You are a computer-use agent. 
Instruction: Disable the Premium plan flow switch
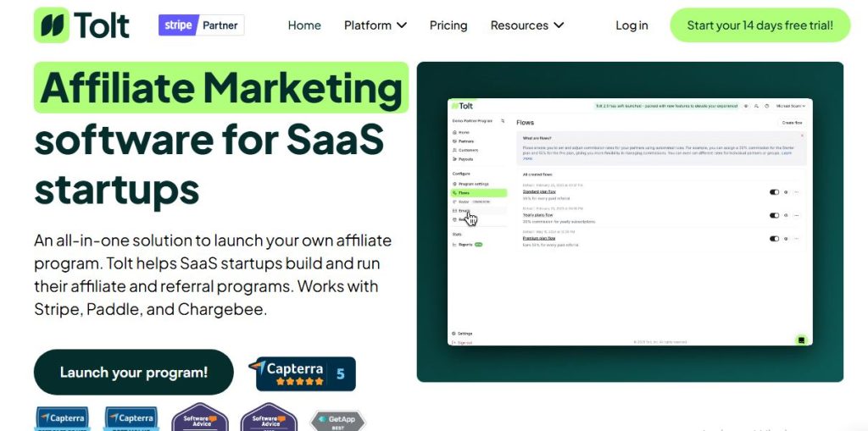tap(774, 239)
